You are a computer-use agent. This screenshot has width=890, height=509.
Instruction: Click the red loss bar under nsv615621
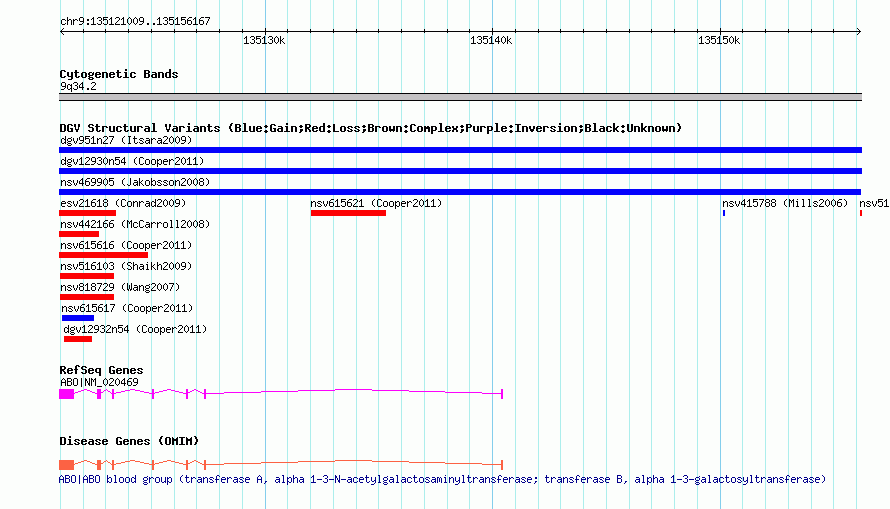[348, 213]
